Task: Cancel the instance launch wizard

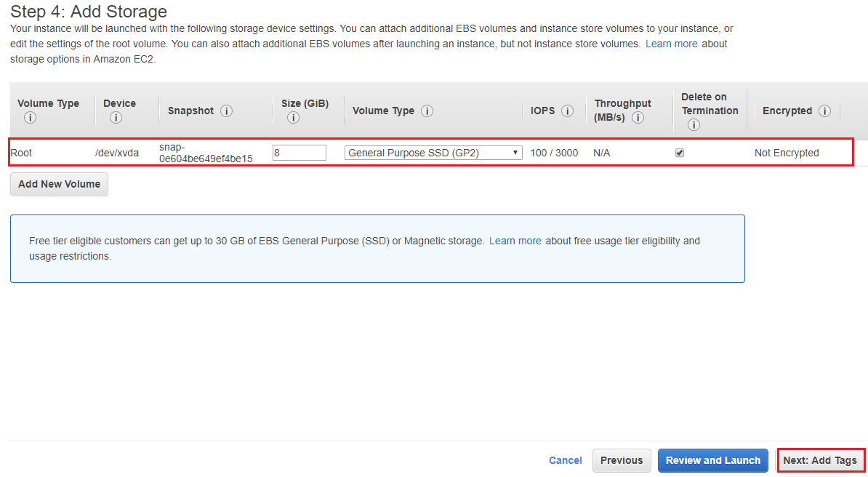Action: pyautogui.click(x=565, y=460)
